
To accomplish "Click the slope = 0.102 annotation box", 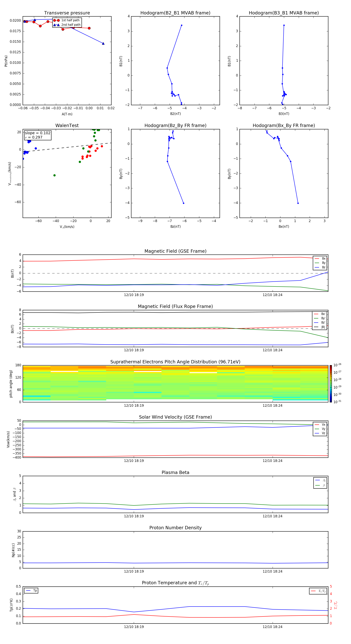I will pos(37,135).
